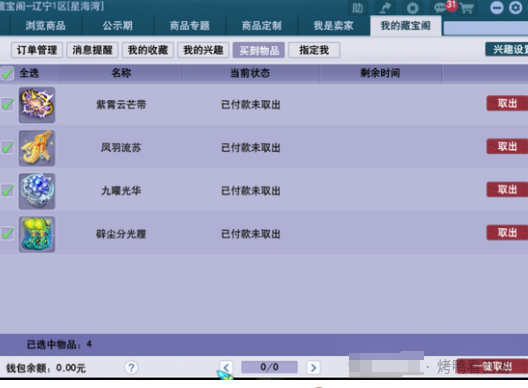Go to previous page arrow
528x388 pixels.
[226, 367]
